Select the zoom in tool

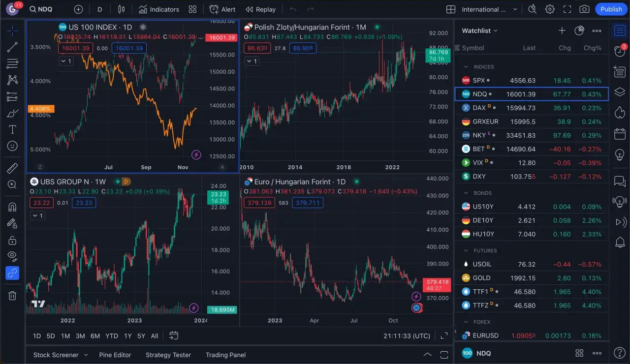12,184
